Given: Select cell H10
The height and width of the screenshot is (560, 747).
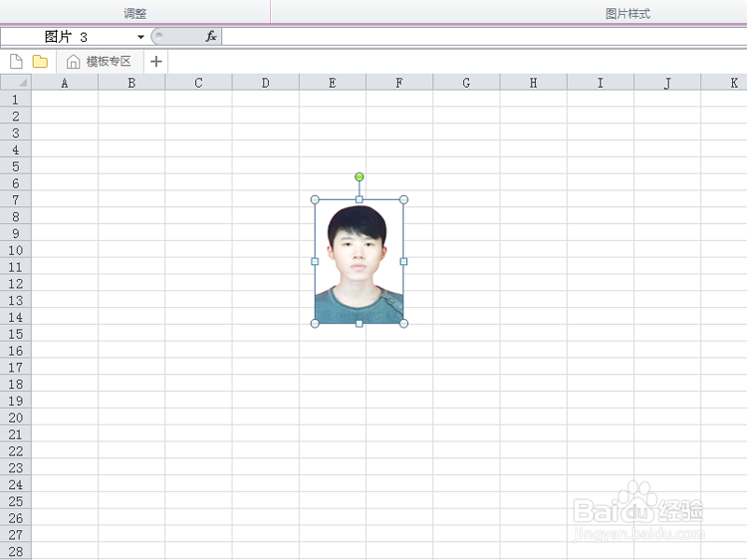Looking at the screenshot, I should tap(533, 250).
